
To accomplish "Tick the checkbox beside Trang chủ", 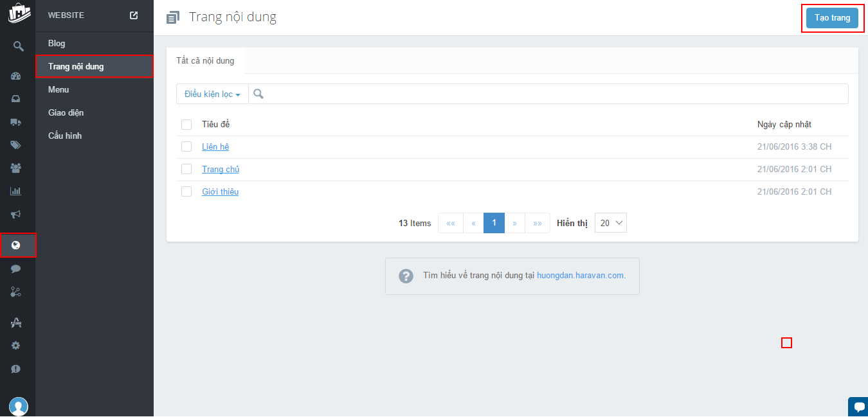I will [186, 169].
